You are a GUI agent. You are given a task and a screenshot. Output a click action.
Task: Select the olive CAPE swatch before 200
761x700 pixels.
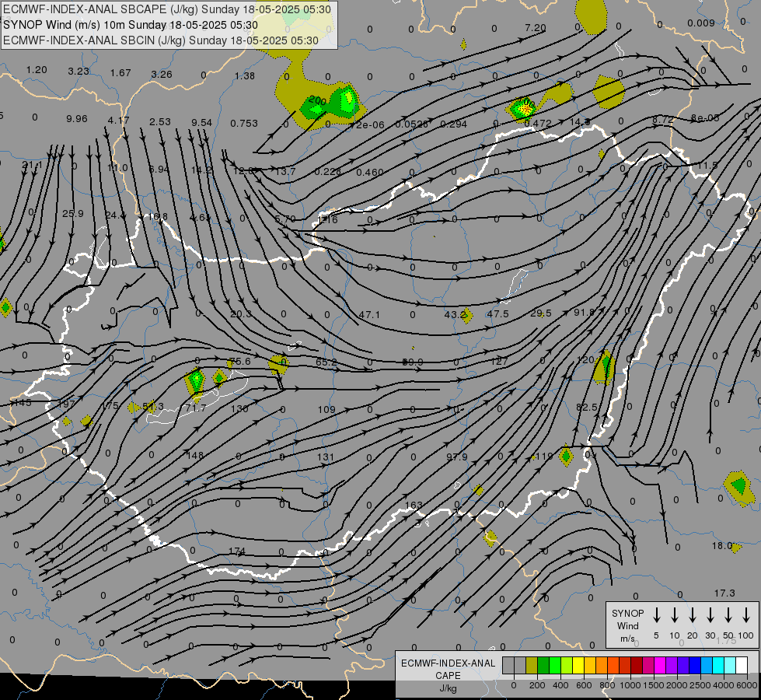pos(532,666)
